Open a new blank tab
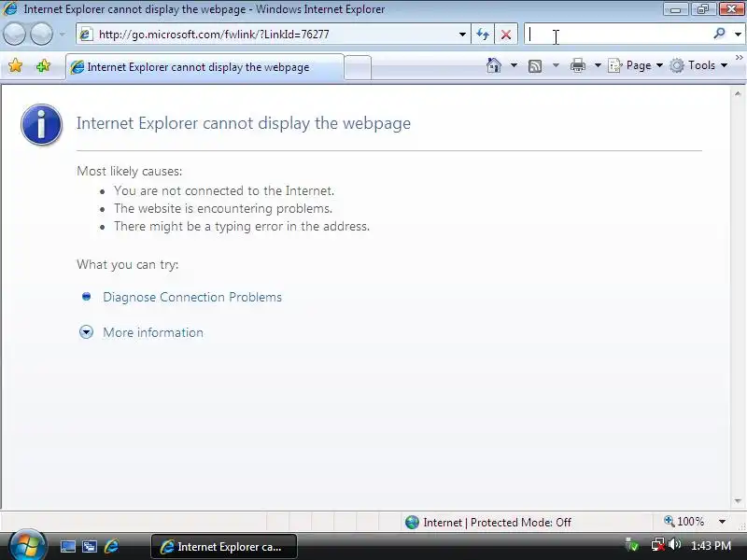 [x=358, y=67]
